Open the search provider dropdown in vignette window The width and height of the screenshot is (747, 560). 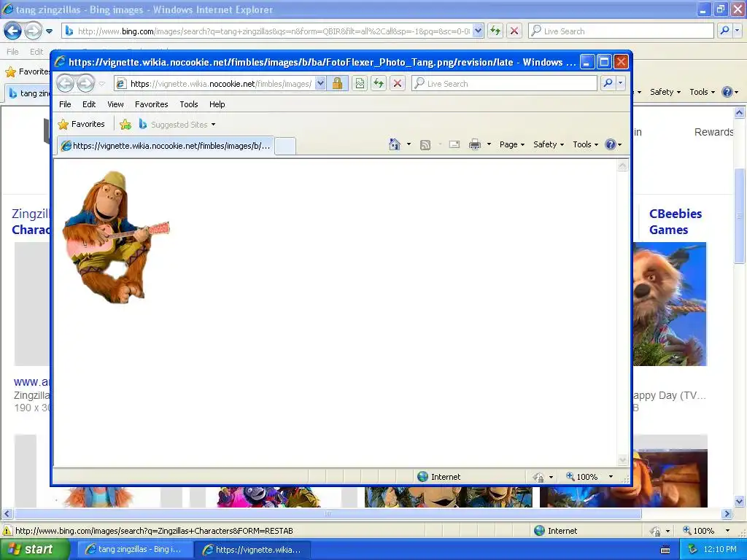tap(620, 83)
